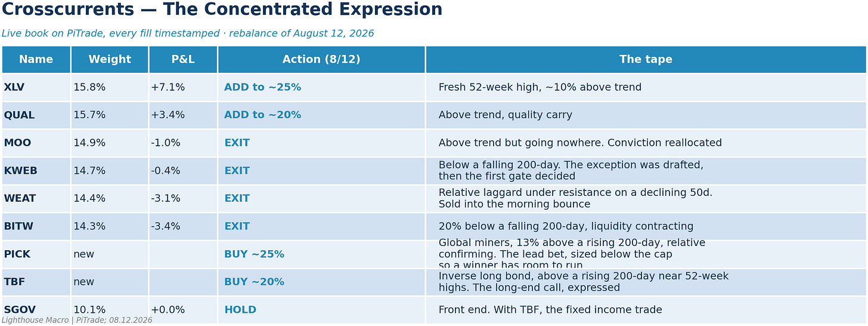Click the Crosscurrents chart title
This screenshot has height=326, width=868.
click(x=222, y=10)
